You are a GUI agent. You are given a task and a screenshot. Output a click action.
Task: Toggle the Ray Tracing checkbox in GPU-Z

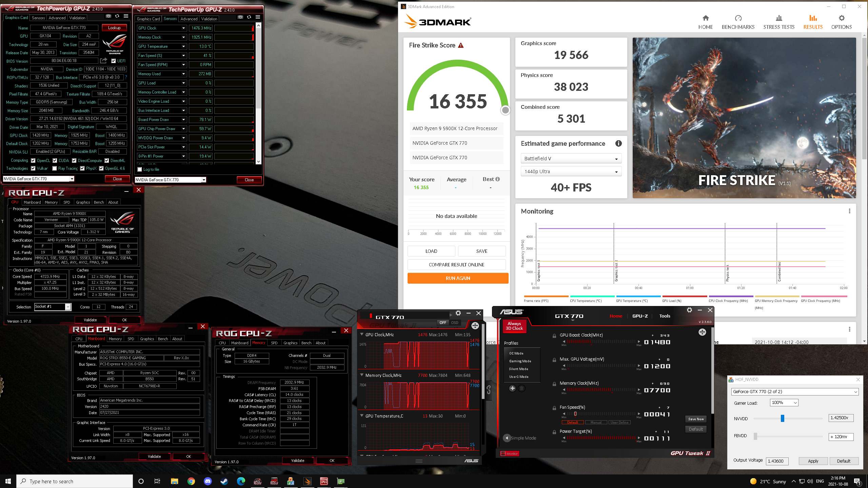pyautogui.click(x=55, y=168)
